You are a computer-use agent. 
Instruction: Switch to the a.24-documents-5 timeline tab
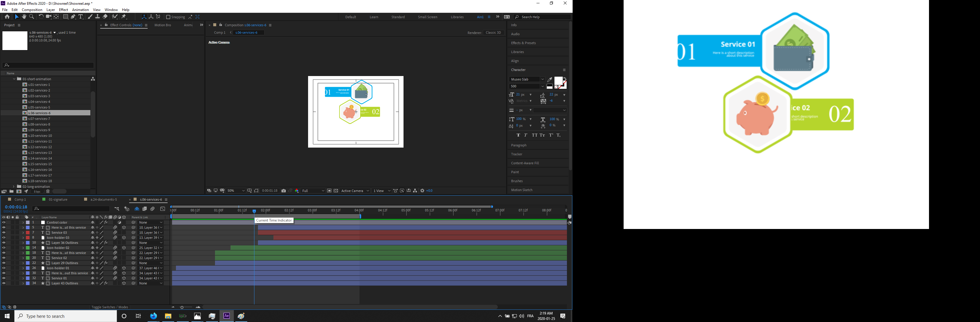click(103, 199)
